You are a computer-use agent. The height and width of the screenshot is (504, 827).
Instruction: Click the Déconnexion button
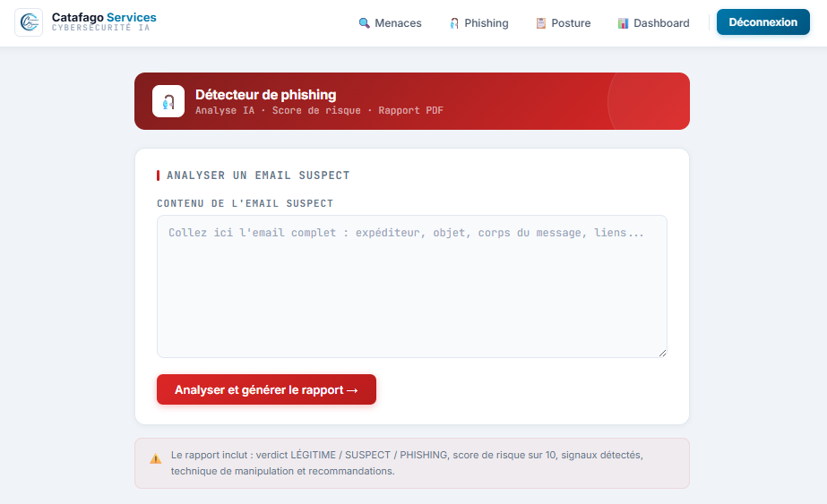pos(762,22)
